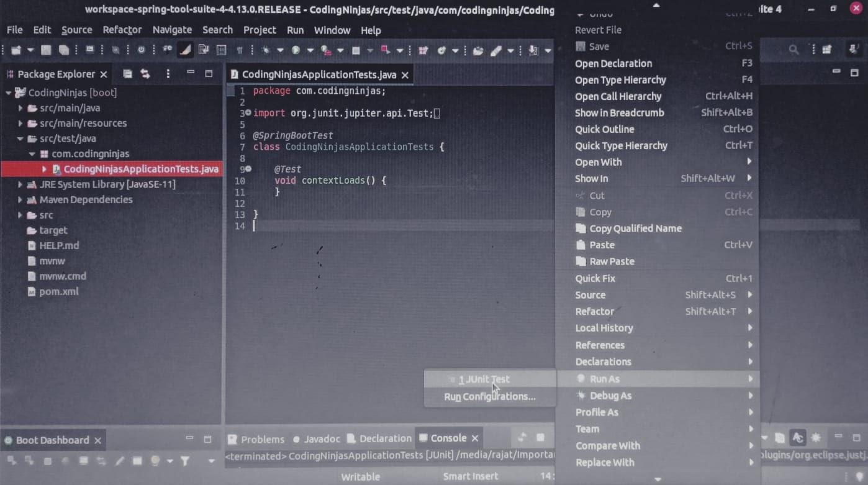Screen dimensions: 868x485
Task: Open the File menu
Action: [x=14, y=30]
